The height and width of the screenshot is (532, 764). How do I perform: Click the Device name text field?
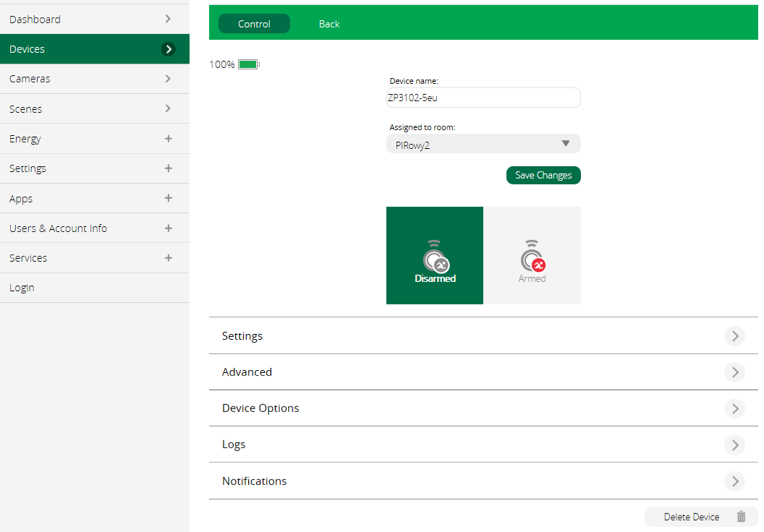[483, 98]
